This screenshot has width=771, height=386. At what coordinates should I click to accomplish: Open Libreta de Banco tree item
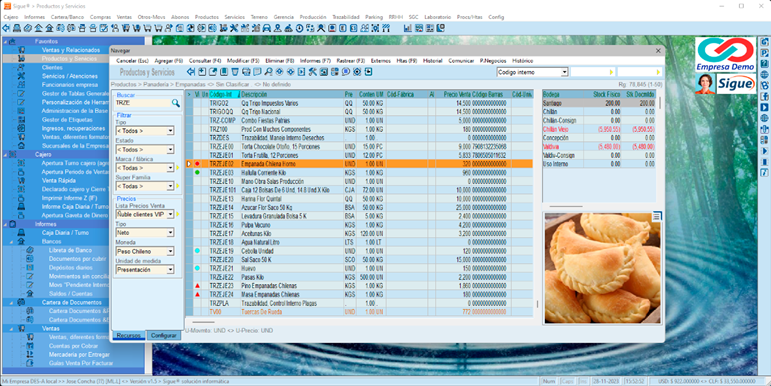pos(70,250)
